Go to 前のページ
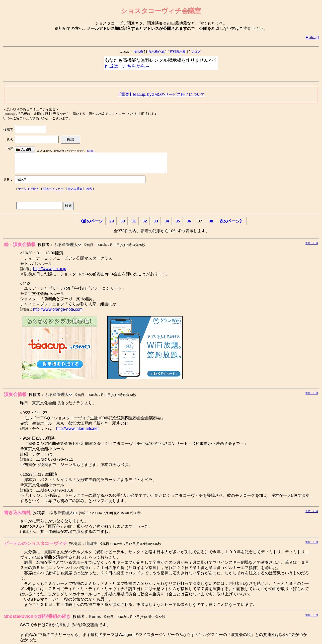Viewport: 322px width, 644px height. [91, 221]
